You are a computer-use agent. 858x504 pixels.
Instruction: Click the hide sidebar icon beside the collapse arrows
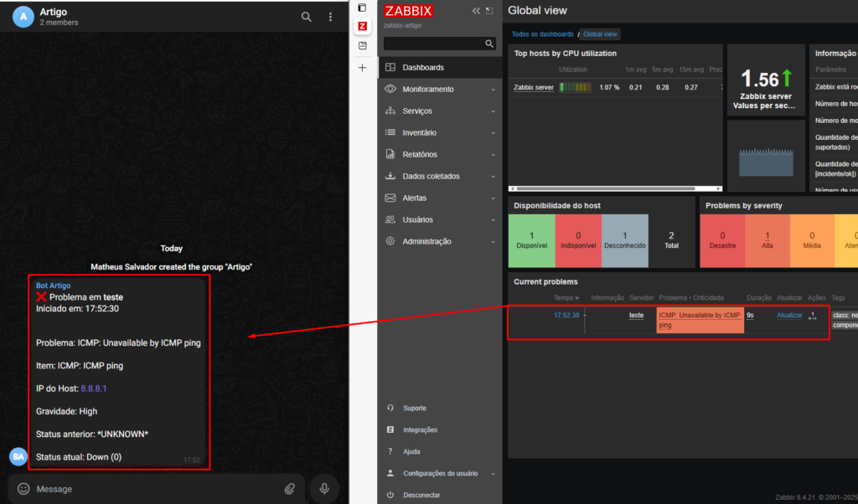coord(489,11)
